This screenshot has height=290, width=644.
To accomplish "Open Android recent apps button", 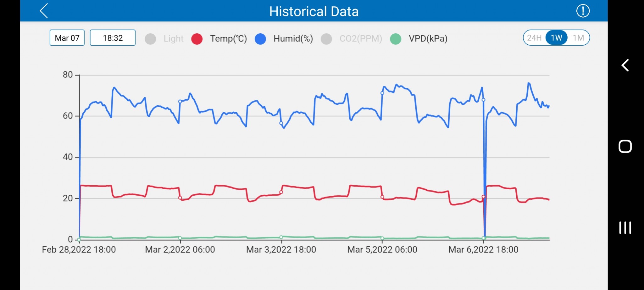I will click(625, 228).
